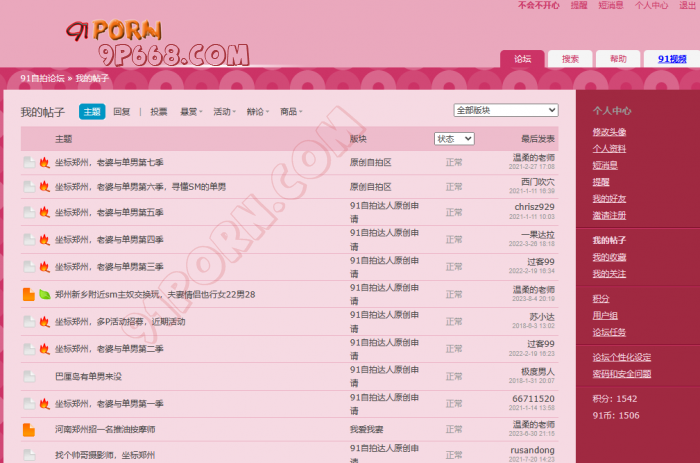The height and width of the screenshot is (463, 700).
Task: Switch to the 帮助 tab
Action: pos(618,59)
